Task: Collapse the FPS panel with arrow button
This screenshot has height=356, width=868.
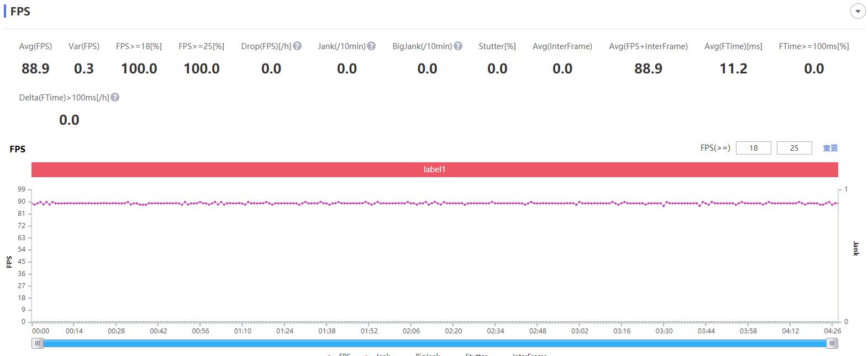Action: 858,12
